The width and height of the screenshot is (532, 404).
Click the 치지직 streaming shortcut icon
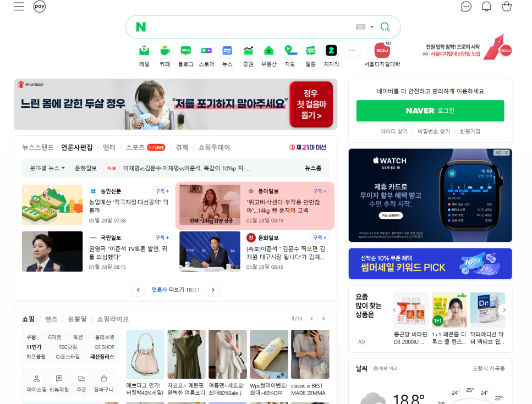[x=331, y=51]
